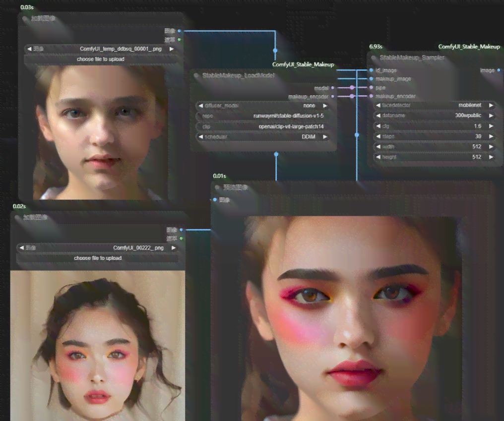Click the steps value field
This screenshot has height=421, width=504.
coord(435,136)
